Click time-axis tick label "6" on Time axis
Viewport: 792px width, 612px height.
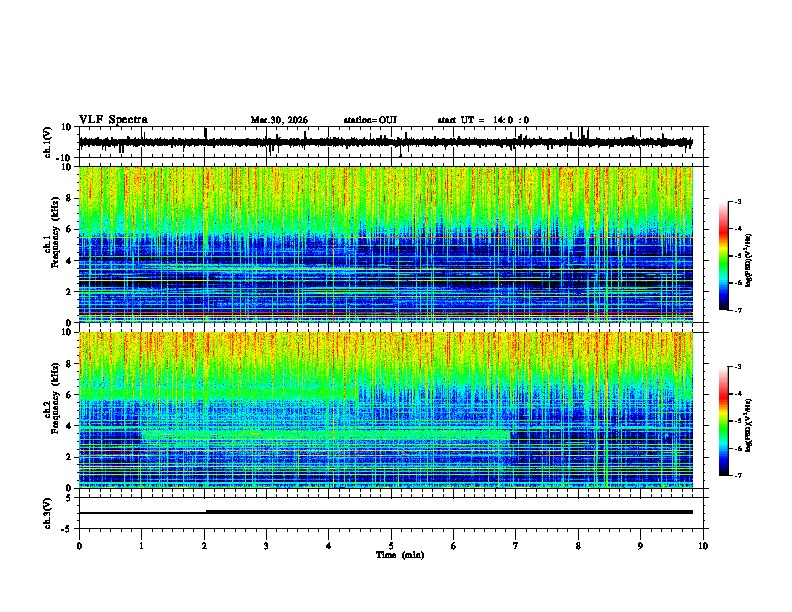[x=454, y=546]
